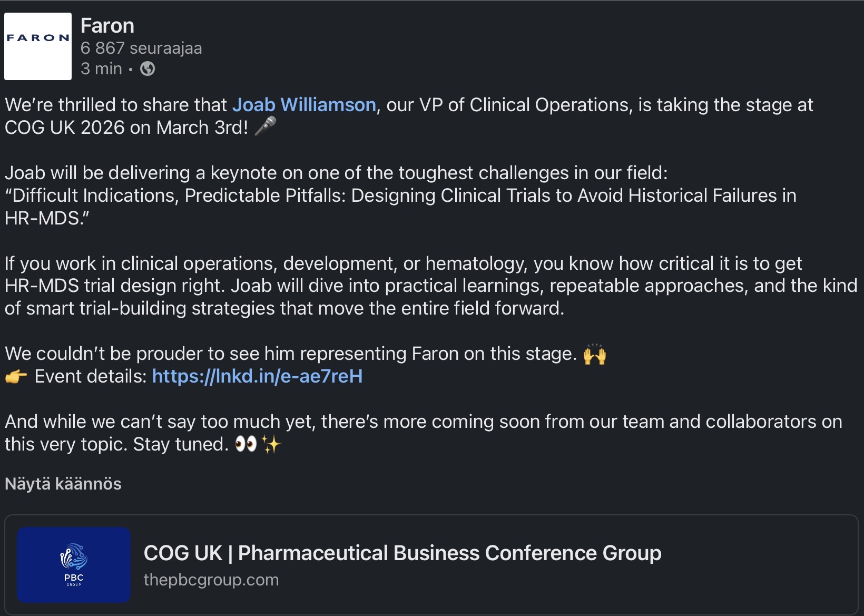Click the sparkles emoji at post end
The image size is (864, 616).
pyautogui.click(x=271, y=445)
